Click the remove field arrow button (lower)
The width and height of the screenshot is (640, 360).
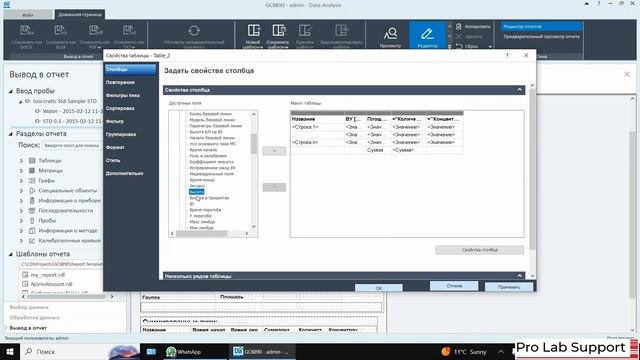(274, 187)
